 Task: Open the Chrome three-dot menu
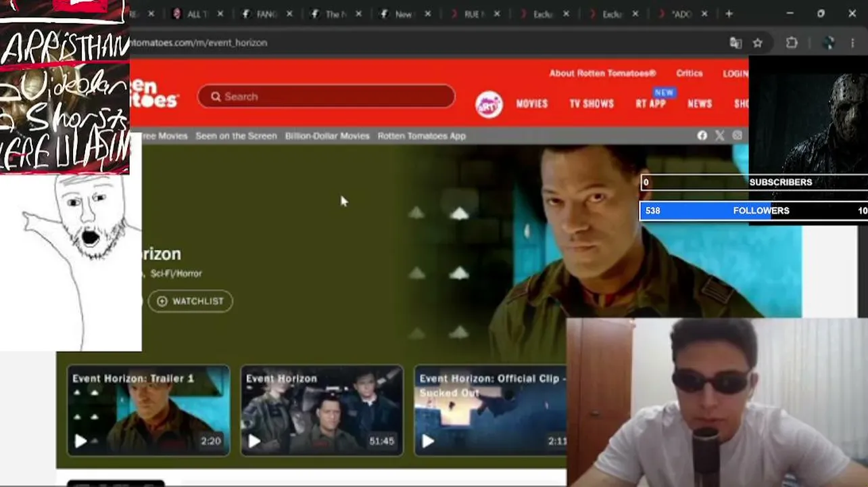coord(852,43)
